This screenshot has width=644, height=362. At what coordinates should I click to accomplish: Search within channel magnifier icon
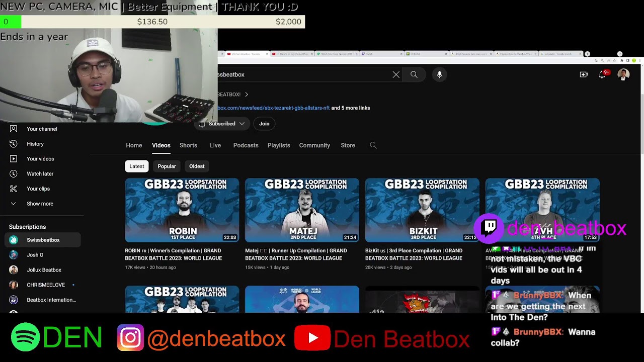point(373,145)
